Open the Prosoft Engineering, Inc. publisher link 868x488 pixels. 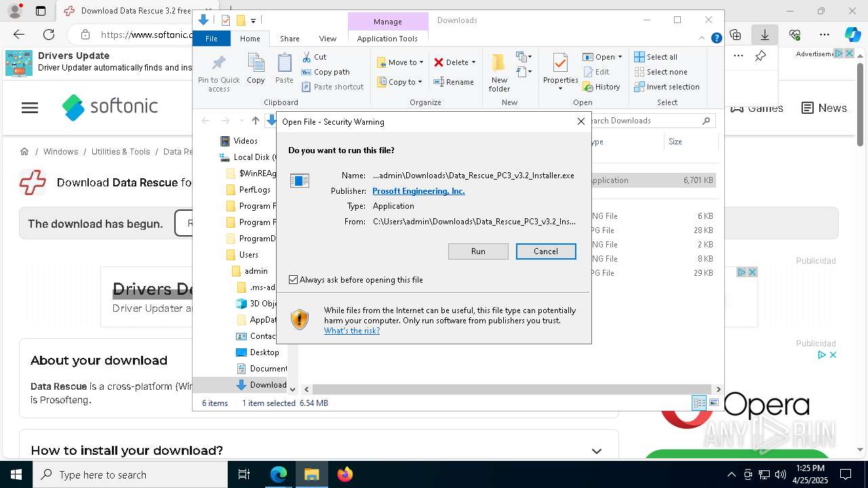(418, 191)
